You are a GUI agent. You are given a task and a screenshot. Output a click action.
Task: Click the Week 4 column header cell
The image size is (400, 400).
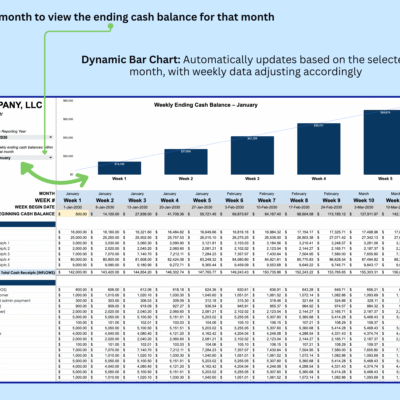pyautogui.click(x=170, y=200)
